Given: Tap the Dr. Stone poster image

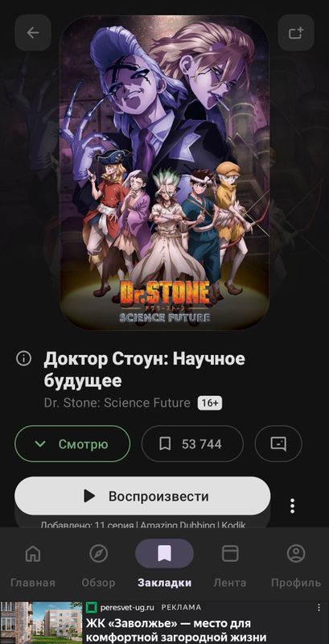Looking at the screenshot, I should coord(164,173).
